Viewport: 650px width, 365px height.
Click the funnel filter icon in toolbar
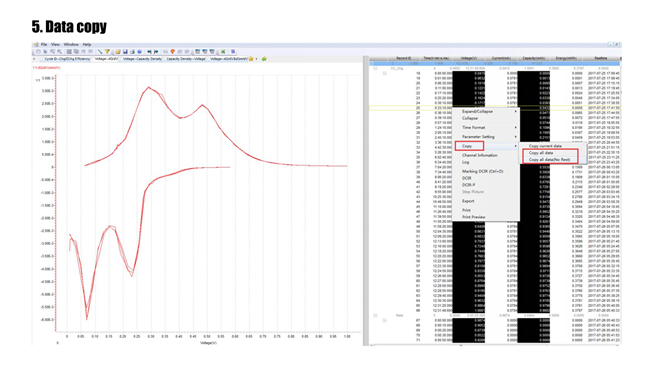coord(107,52)
